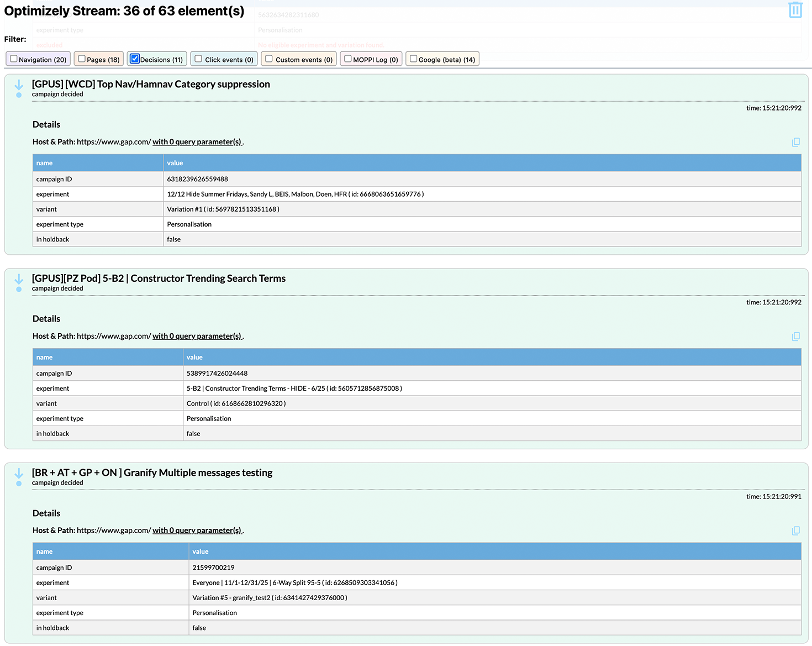812x646 pixels.
Task: Click the Constructor Trending Search Terms title
Action: (x=159, y=279)
